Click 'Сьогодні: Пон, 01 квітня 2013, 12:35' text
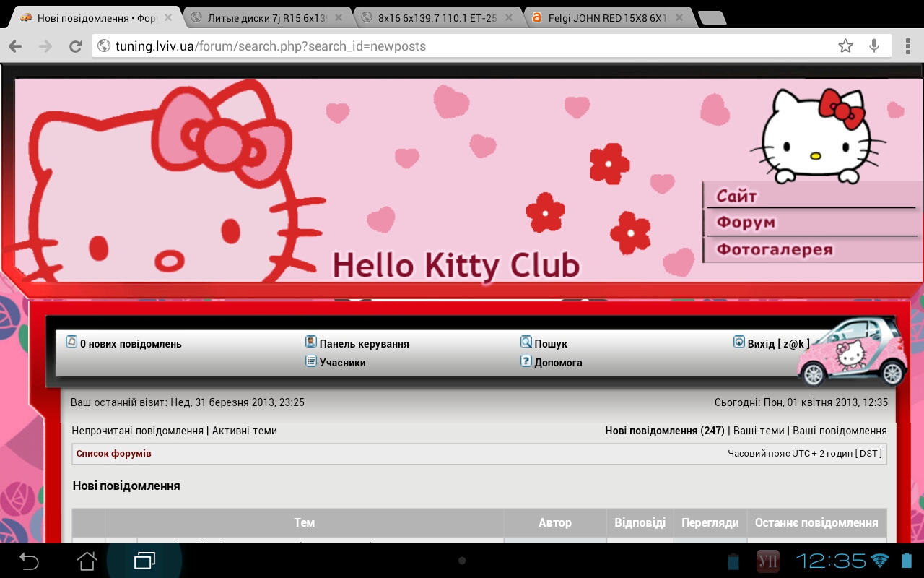This screenshot has height=578, width=924. (801, 402)
